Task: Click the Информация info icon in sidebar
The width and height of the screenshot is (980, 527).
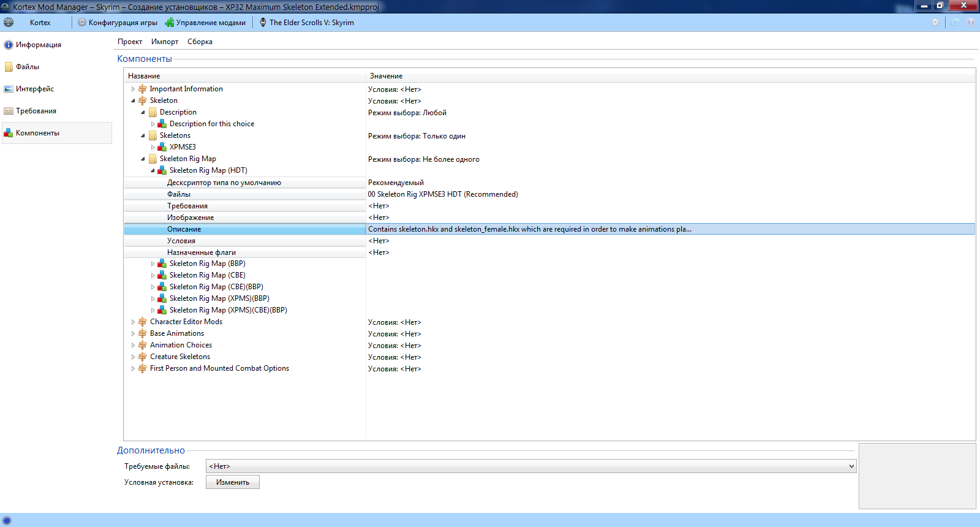Action: 9,45
